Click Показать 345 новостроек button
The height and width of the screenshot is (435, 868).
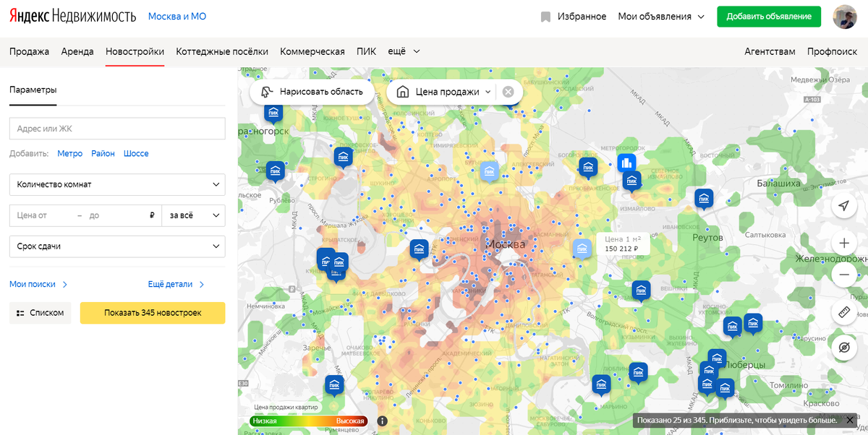(153, 313)
